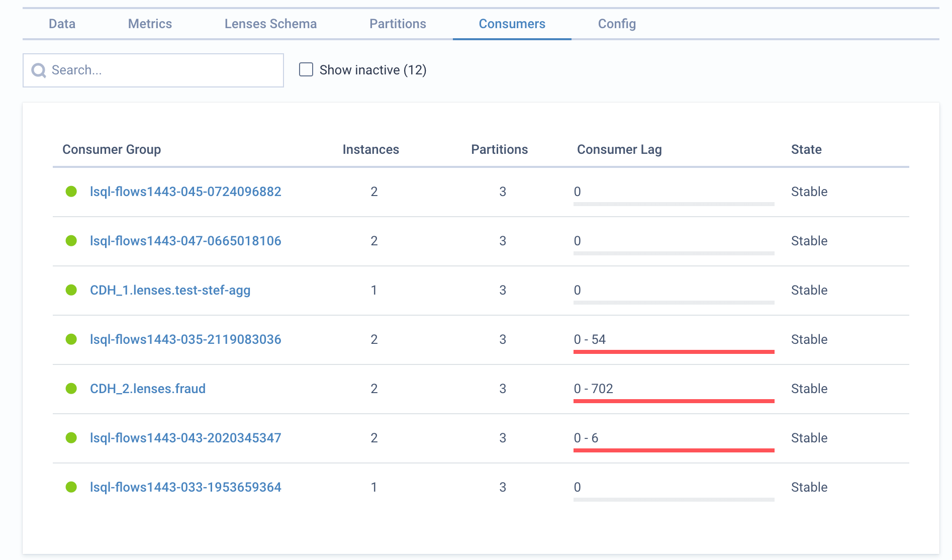
Task: Open the Metrics tab
Action: pos(150,24)
